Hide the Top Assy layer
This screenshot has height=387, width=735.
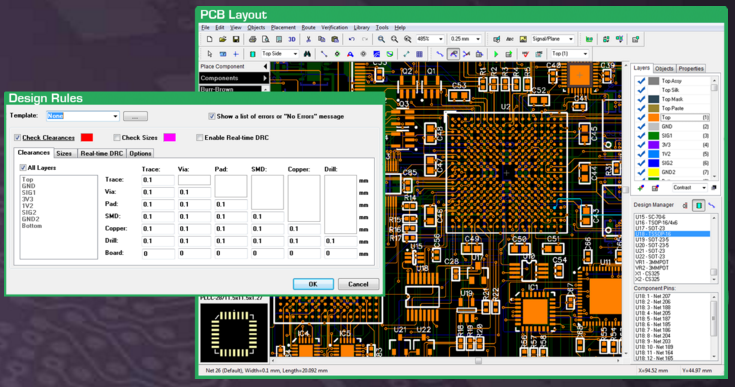(641, 81)
